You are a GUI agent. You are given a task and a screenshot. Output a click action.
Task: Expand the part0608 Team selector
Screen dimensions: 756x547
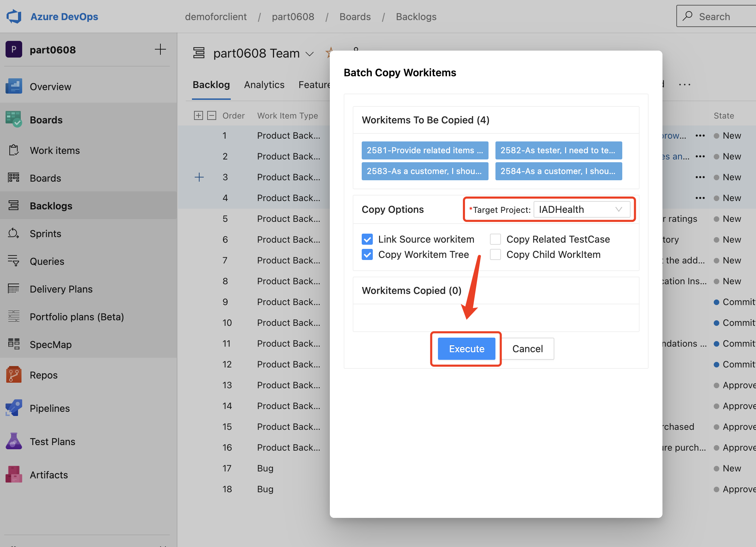click(x=309, y=54)
